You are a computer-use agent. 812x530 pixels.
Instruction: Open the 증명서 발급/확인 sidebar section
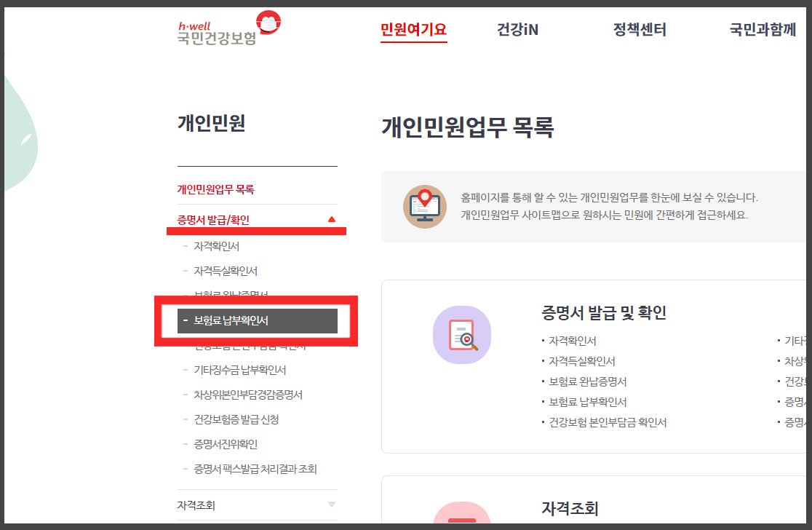213,220
